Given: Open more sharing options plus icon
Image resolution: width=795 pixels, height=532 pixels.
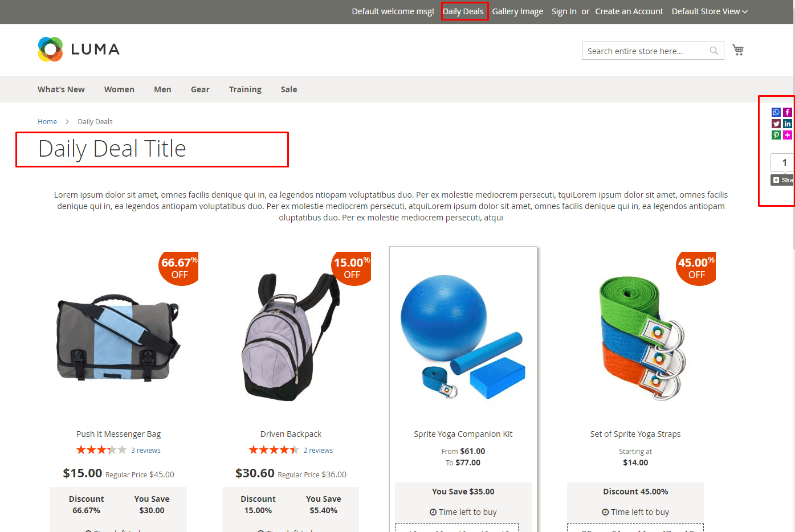Looking at the screenshot, I should (788, 135).
